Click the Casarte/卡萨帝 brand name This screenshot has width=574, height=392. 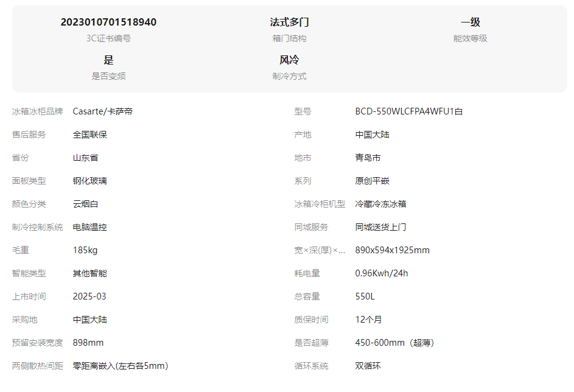point(103,111)
